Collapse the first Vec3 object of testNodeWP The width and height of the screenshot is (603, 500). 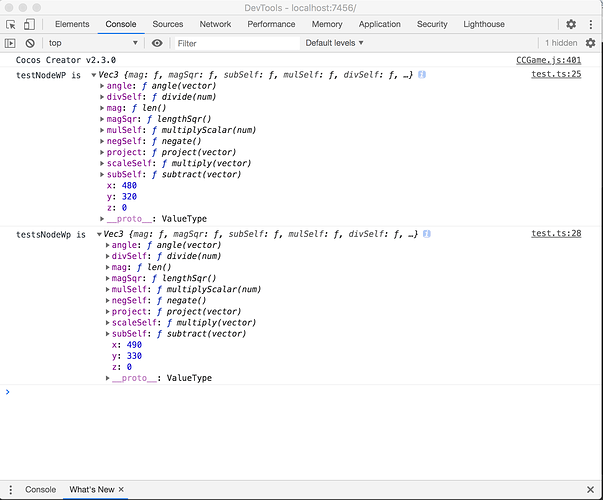(94, 75)
